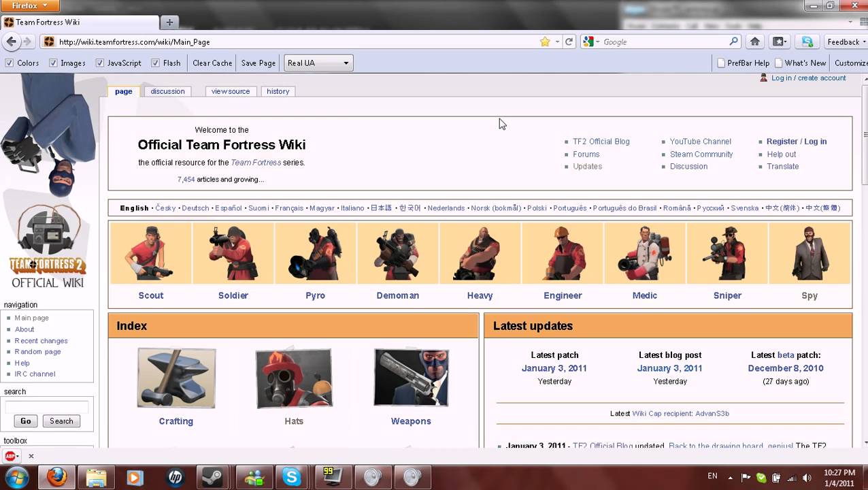Image resolution: width=868 pixels, height=490 pixels.
Task: Switch to the discussion tab
Action: pyautogui.click(x=168, y=91)
